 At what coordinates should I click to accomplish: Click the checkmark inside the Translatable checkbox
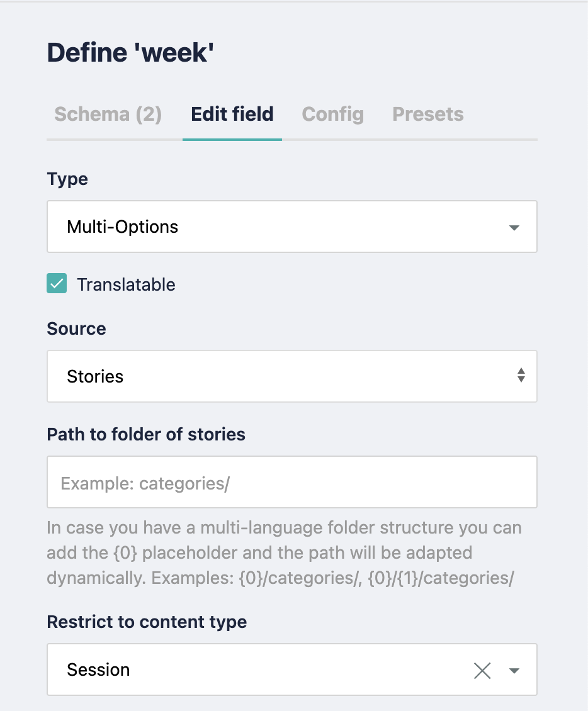pos(56,284)
